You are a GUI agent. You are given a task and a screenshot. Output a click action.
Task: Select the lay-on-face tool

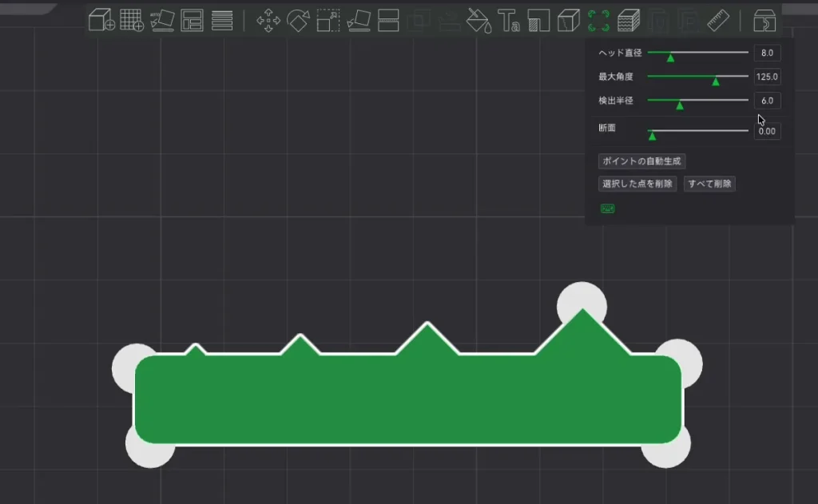pyautogui.click(x=359, y=21)
